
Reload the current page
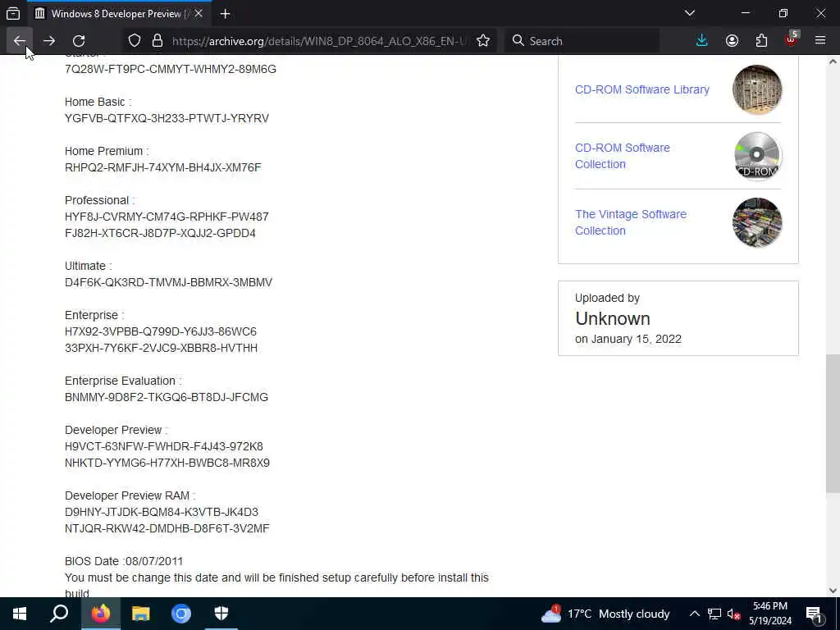pos(79,41)
